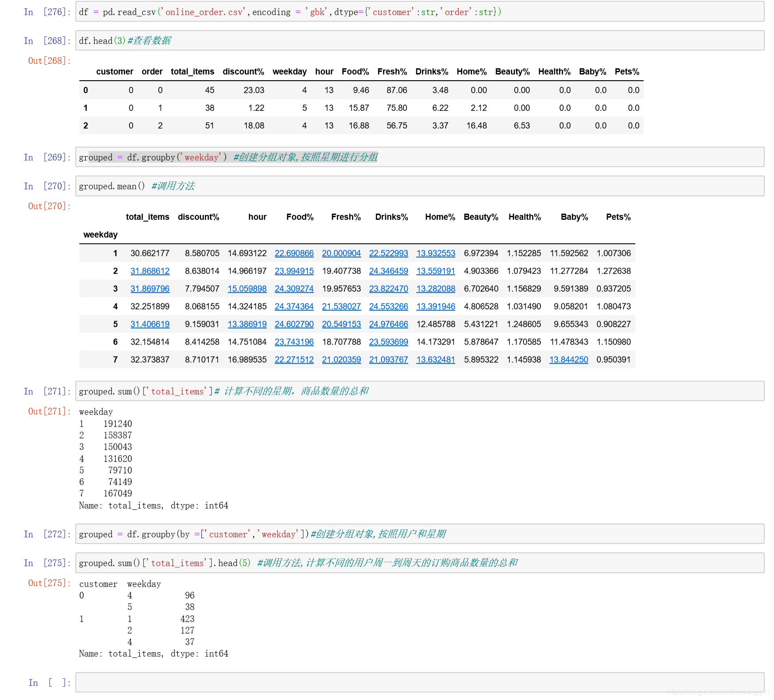Click the 1.272638 Pets% value
Viewport: 774px width, 700px height.
614,271
